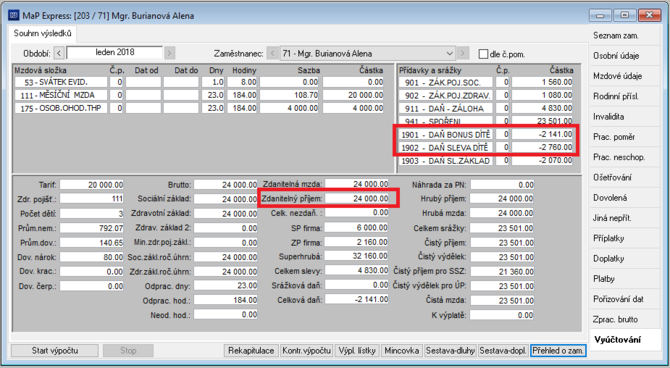Click the Stop button

pos(128,351)
